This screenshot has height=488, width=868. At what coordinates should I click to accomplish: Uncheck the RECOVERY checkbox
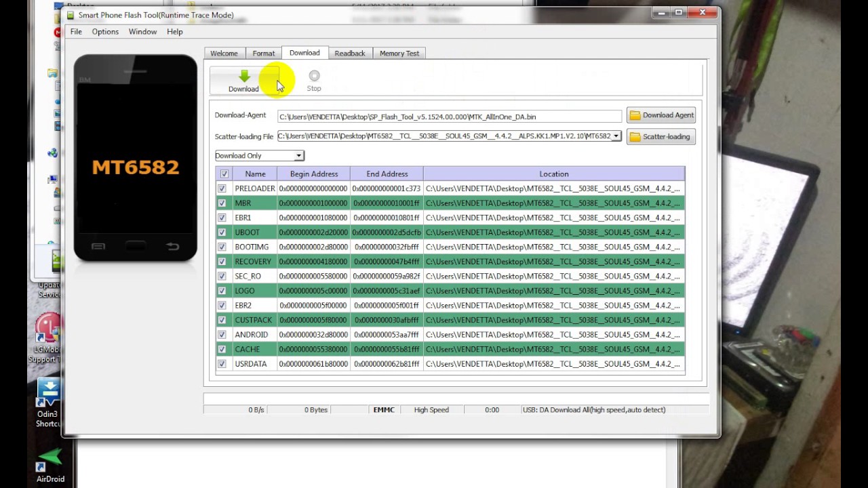coord(222,262)
